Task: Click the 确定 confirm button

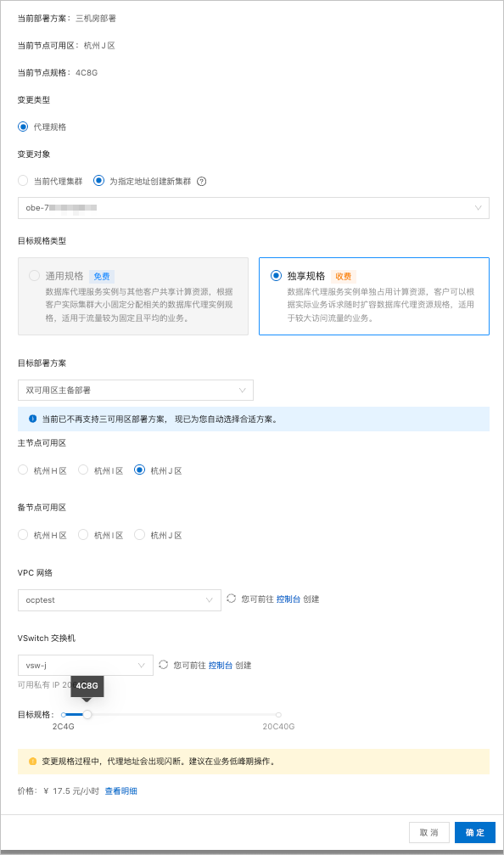Action: pyautogui.click(x=474, y=833)
